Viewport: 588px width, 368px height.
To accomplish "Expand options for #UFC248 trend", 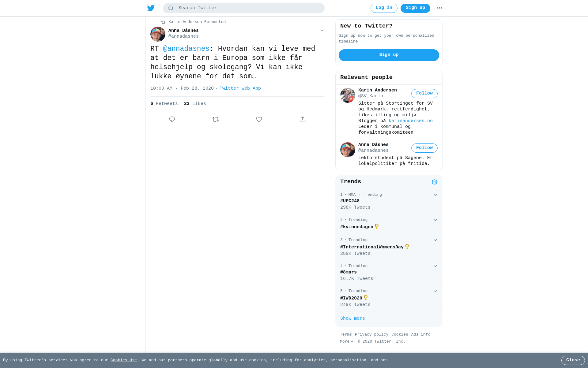I will point(435,195).
